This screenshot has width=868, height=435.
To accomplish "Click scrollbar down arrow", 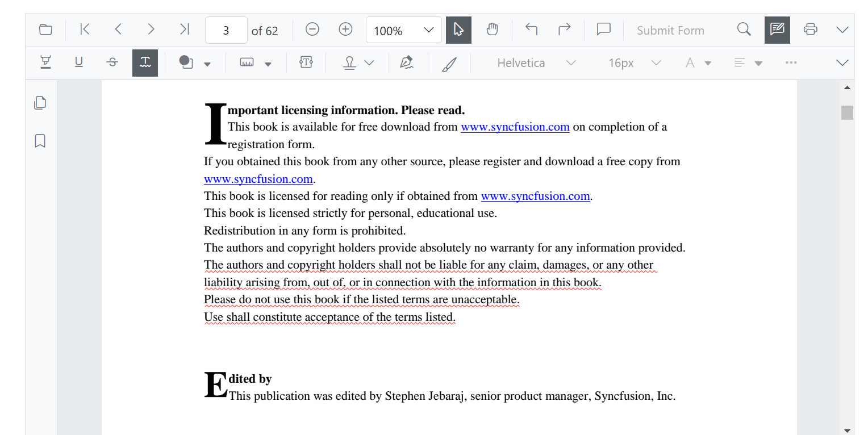I will (847, 430).
